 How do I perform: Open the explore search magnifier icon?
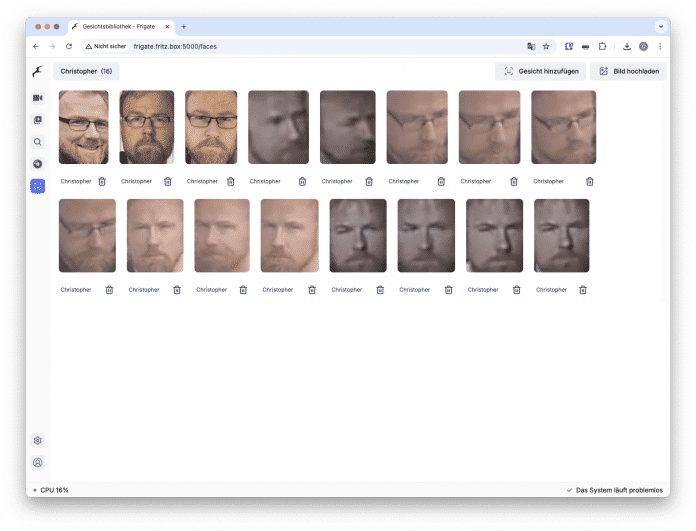(x=38, y=142)
